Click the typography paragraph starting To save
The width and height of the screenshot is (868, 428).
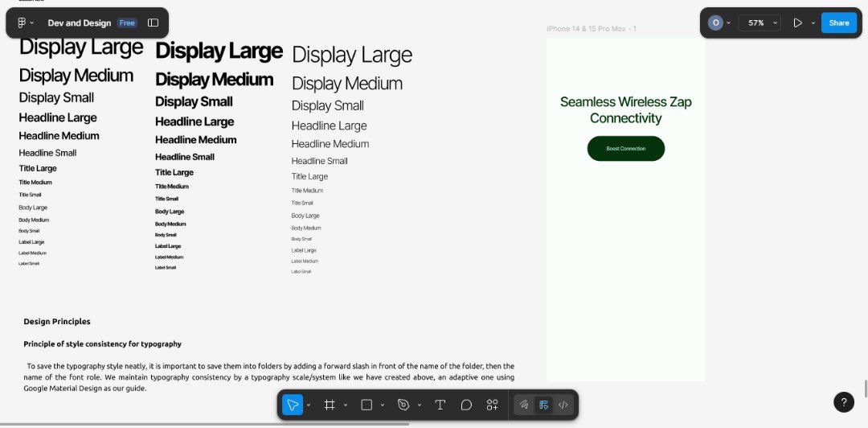pyautogui.click(x=269, y=377)
